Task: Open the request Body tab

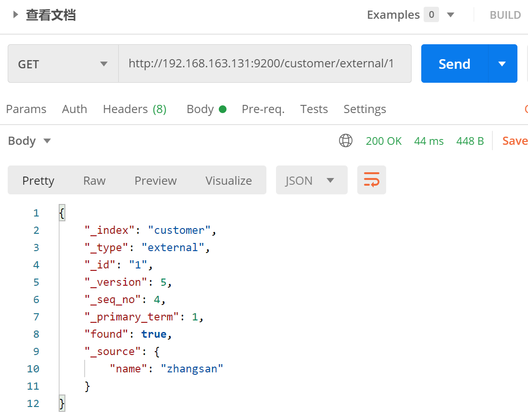Action: (206, 109)
